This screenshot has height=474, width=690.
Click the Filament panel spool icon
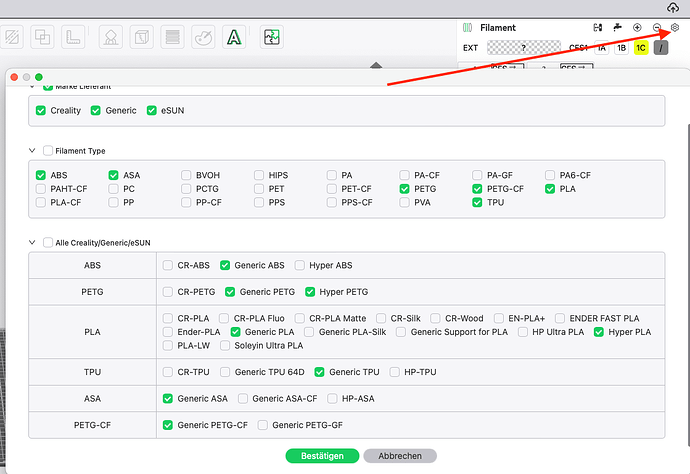[467, 28]
